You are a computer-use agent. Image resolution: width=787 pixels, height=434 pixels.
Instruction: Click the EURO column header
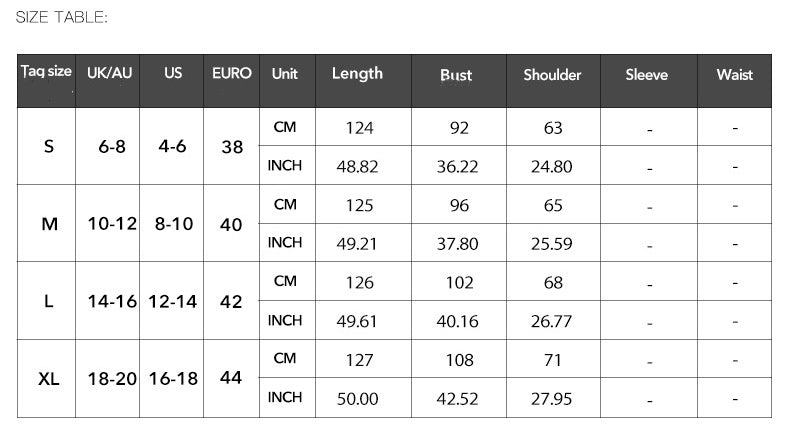[231, 73]
